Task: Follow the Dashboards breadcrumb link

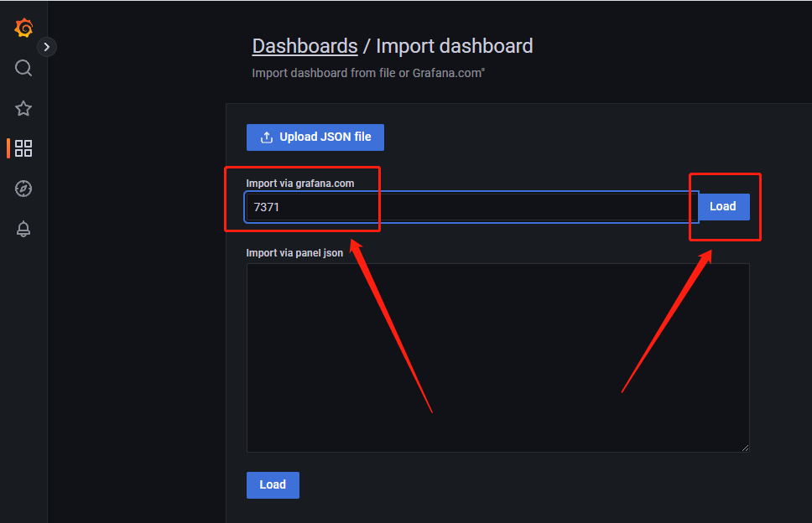Action: point(304,46)
